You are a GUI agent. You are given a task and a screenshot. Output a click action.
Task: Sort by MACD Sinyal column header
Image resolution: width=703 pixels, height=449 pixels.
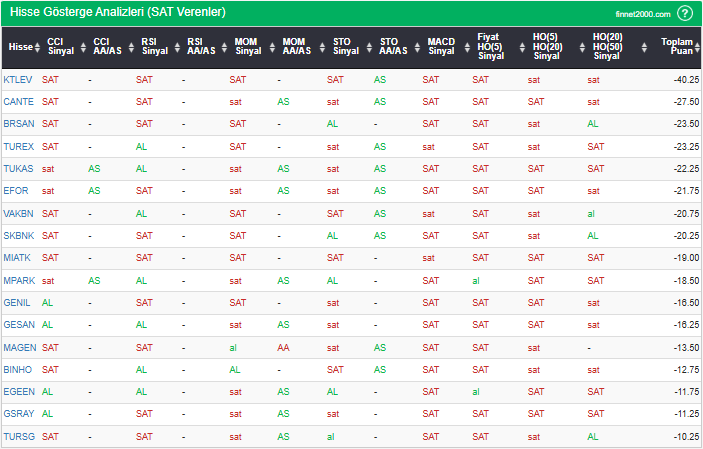click(438, 46)
